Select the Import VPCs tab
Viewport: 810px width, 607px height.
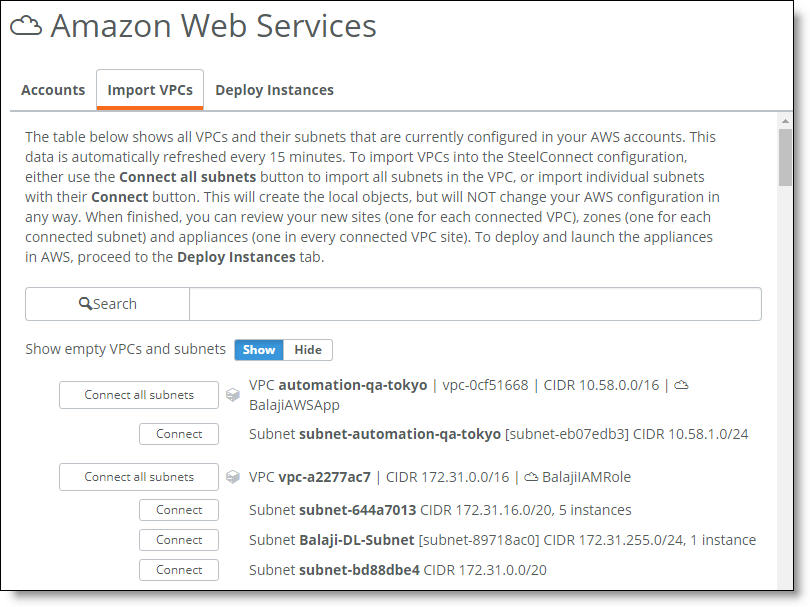coord(150,90)
